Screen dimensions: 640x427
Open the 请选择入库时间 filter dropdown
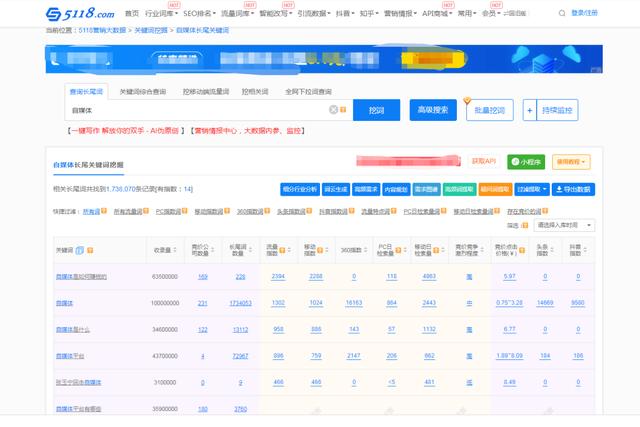click(566, 226)
